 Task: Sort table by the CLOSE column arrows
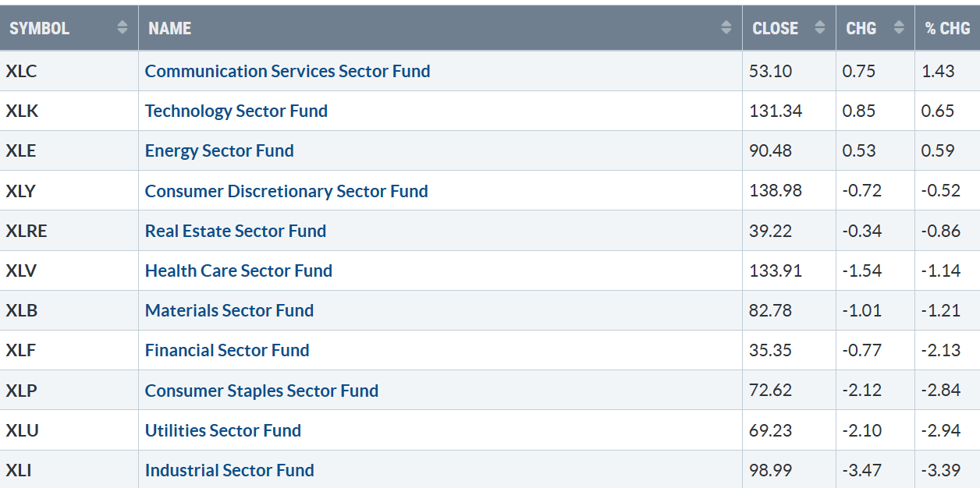(x=819, y=28)
